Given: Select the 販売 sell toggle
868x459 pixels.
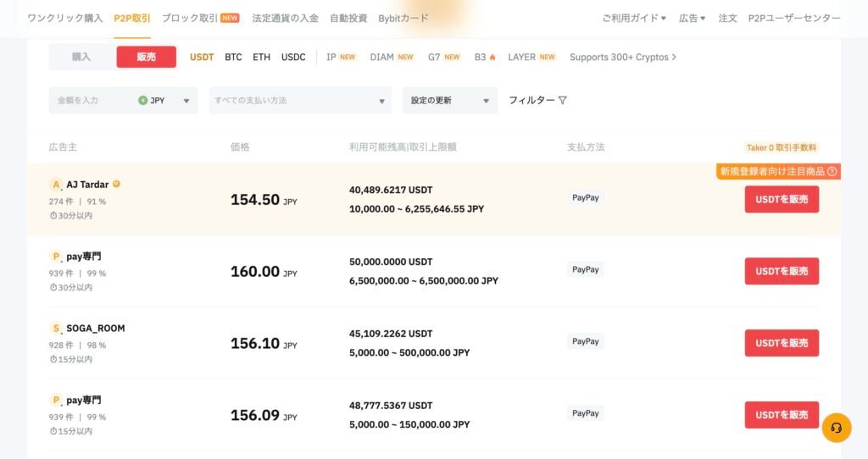Looking at the screenshot, I should [x=146, y=57].
